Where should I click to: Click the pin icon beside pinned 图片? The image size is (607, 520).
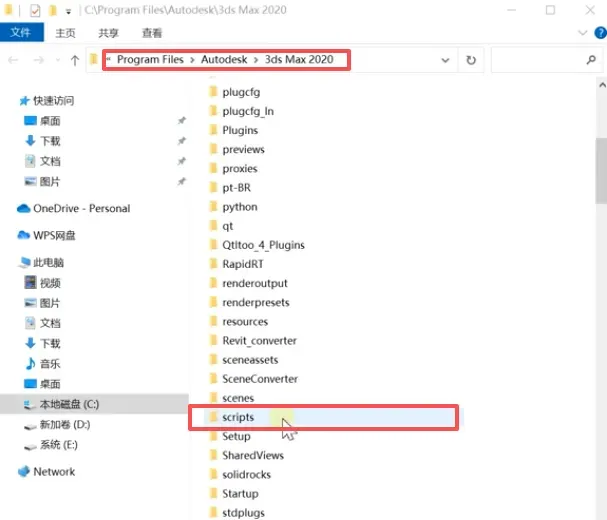tap(182, 181)
